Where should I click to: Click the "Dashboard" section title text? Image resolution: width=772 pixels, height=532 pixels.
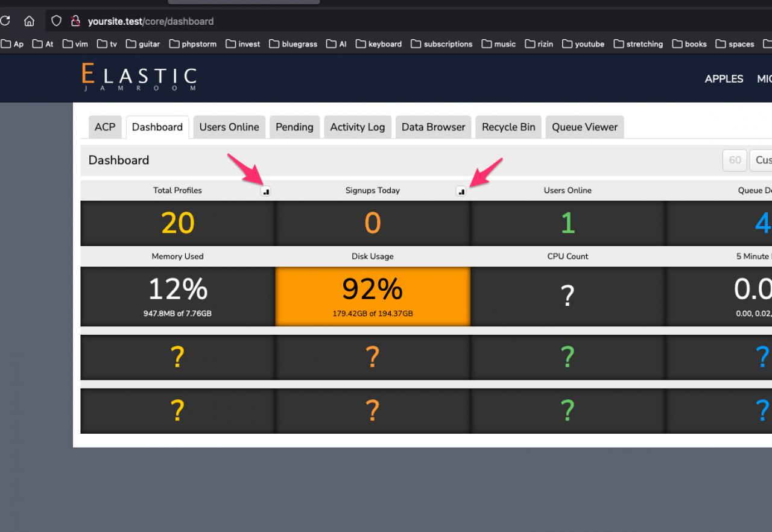point(119,160)
